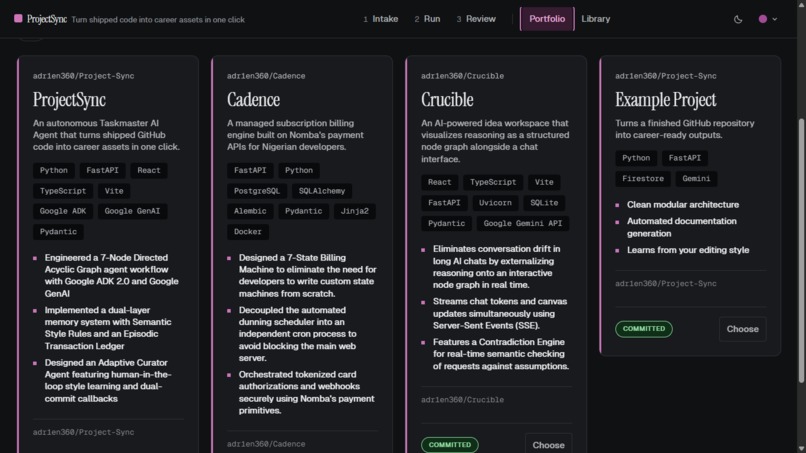Select 'Clean modular architecture' bullet

[683, 205]
